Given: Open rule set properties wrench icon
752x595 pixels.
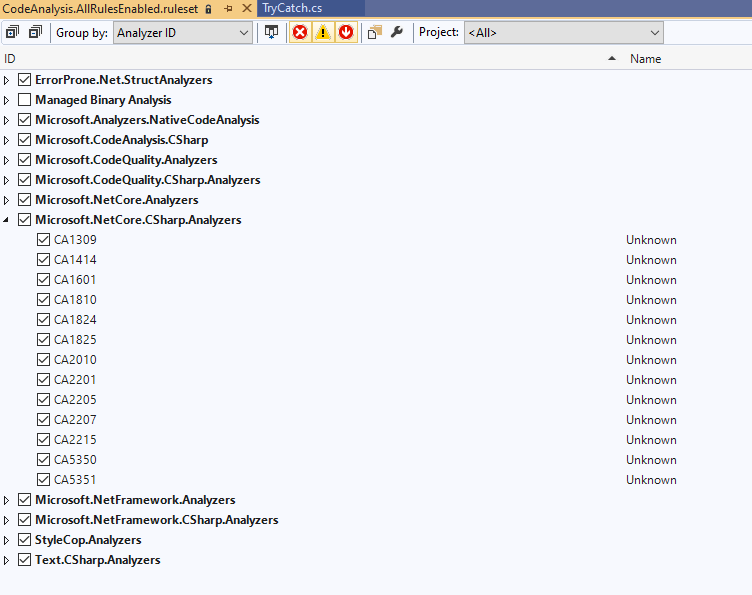Looking at the screenshot, I should coord(397,33).
